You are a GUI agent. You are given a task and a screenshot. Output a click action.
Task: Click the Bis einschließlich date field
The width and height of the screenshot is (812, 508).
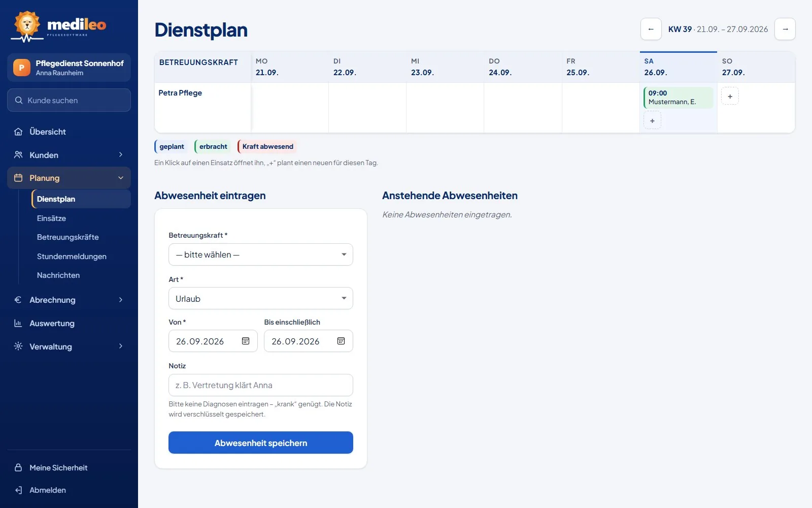(x=309, y=341)
